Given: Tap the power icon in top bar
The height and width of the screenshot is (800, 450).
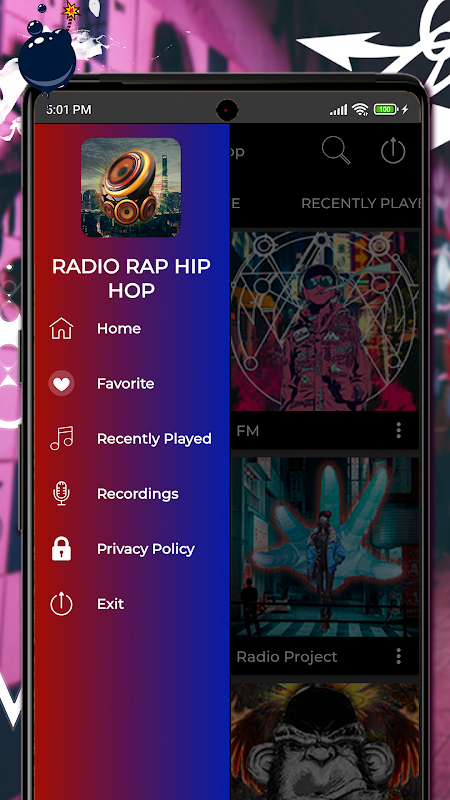Looking at the screenshot, I should (393, 151).
